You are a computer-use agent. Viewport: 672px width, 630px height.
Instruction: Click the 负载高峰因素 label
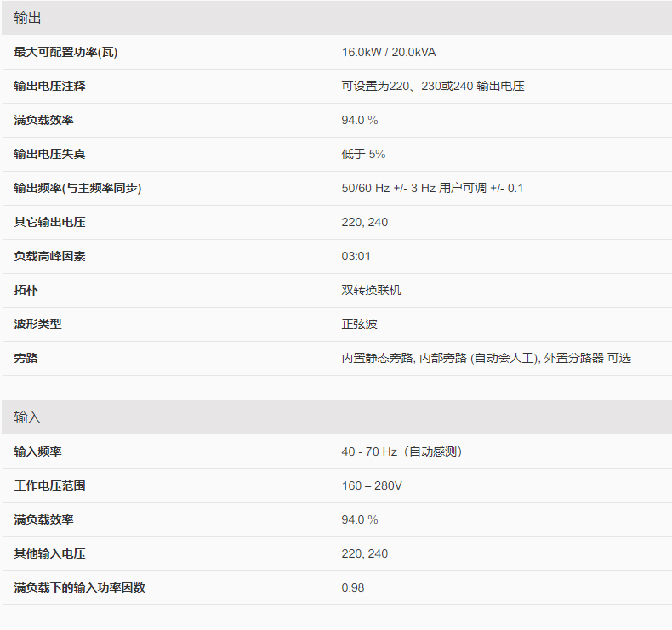49,256
